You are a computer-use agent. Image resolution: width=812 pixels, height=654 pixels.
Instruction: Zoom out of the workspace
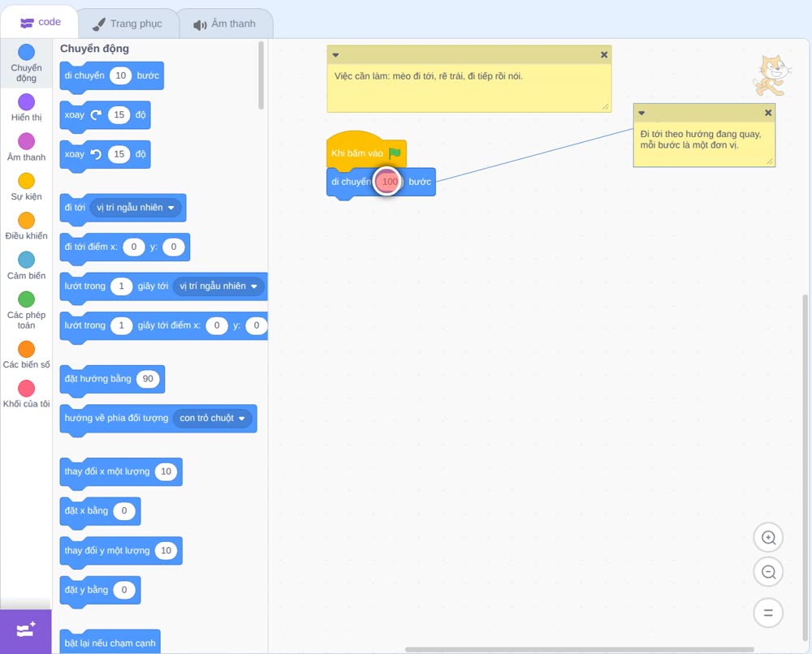[768, 572]
